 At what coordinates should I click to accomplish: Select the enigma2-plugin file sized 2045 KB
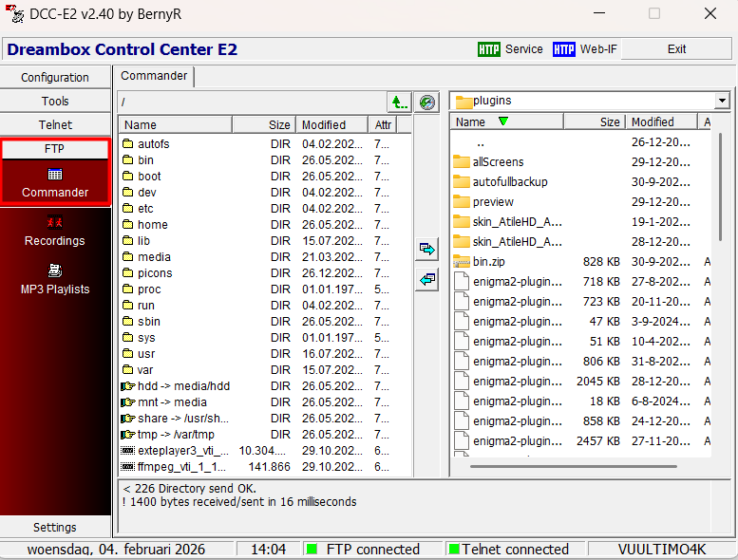[581, 381]
